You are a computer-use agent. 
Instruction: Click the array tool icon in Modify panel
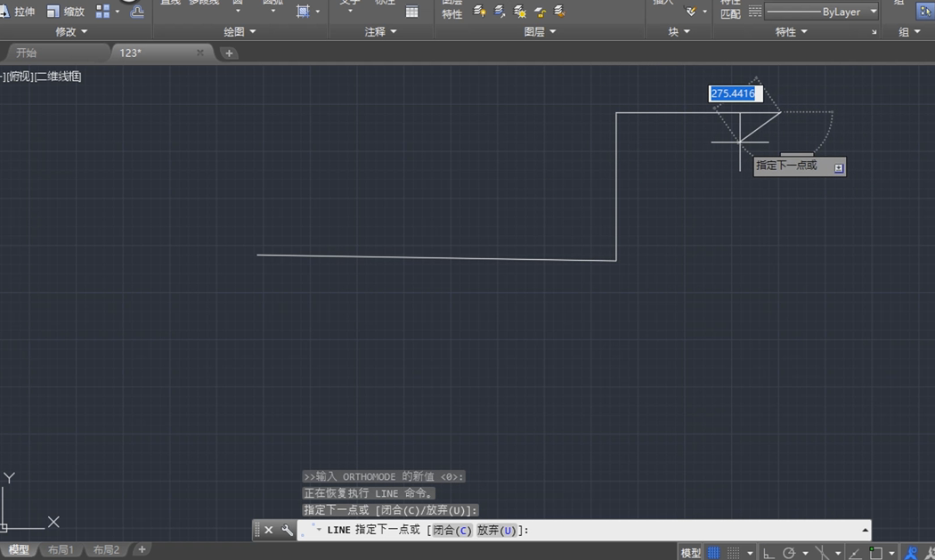tap(103, 12)
